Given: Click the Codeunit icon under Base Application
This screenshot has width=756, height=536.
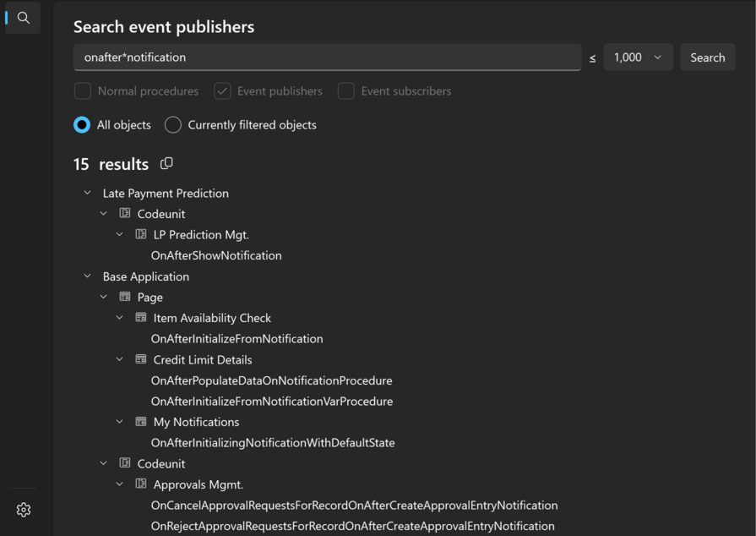Looking at the screenshot, I should point(125,462).
